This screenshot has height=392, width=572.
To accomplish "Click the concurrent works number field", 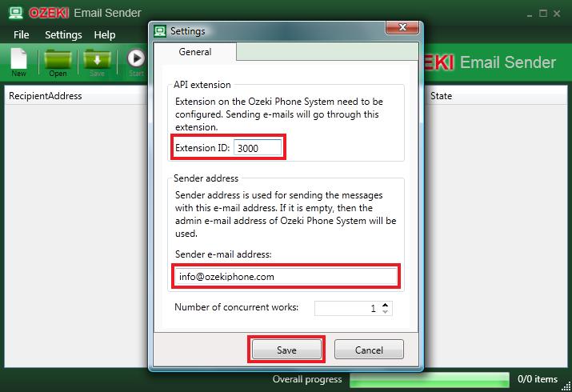I will tap(346, 309).
